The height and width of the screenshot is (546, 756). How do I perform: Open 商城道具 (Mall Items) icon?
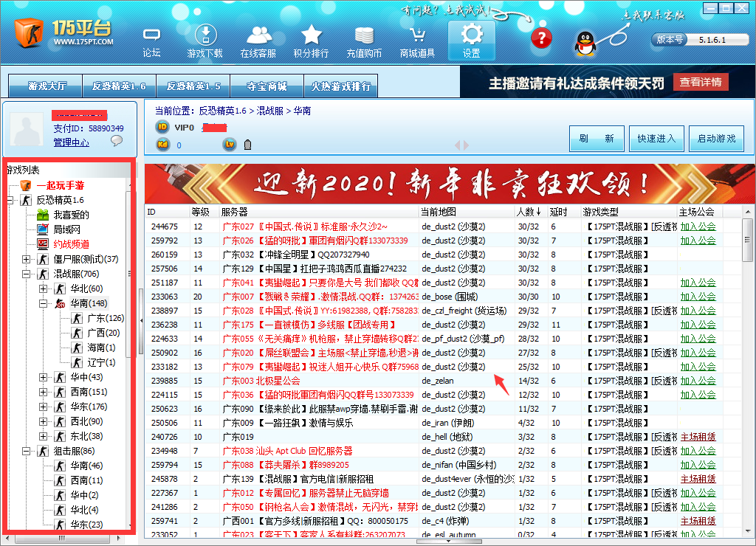click(x=417, y=41)
